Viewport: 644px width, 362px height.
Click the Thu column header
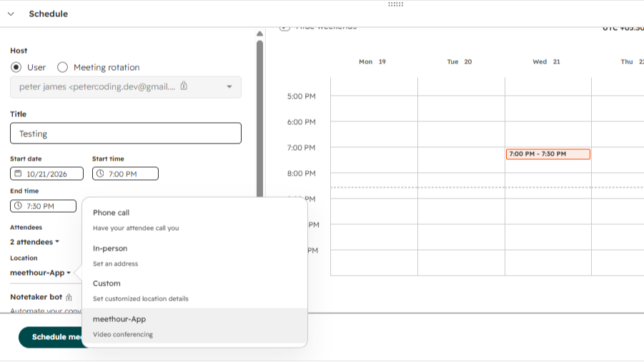tap(632, 61)
